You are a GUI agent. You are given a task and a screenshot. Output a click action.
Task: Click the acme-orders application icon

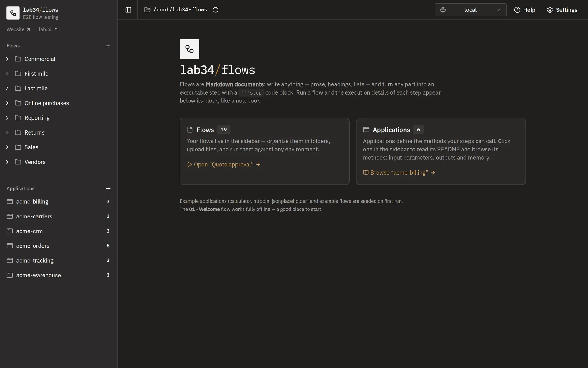(10, 246)
